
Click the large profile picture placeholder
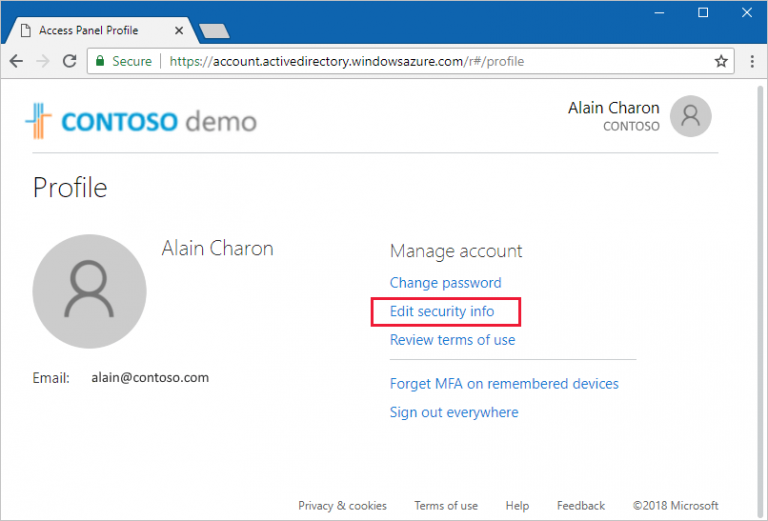click(x=89, y=293)
